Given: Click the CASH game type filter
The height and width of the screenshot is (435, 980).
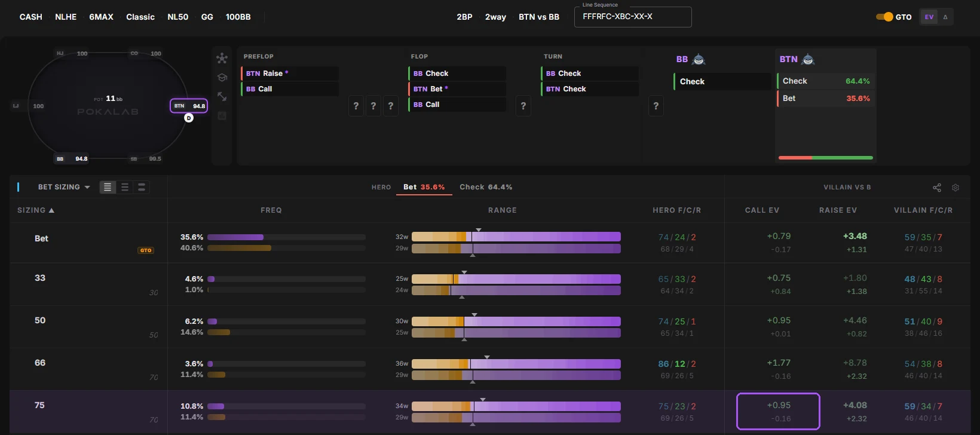Looking at the screenshot, I should [31, 17].
